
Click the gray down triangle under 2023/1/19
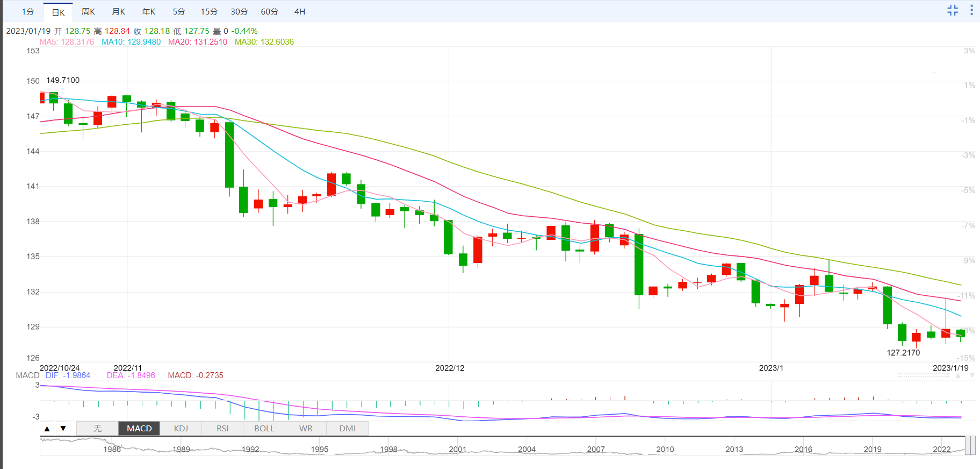972,375
